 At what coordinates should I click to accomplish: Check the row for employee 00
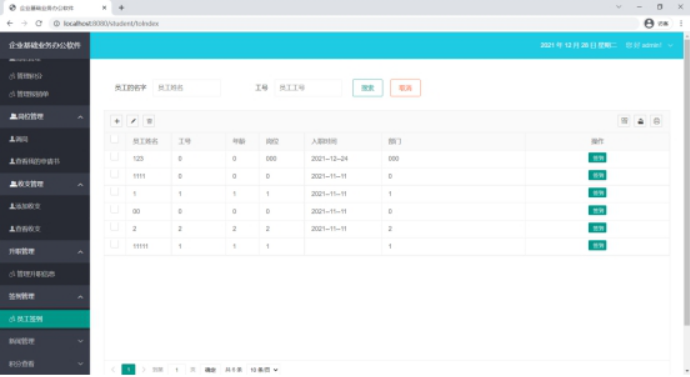click(x=114, y=209)
